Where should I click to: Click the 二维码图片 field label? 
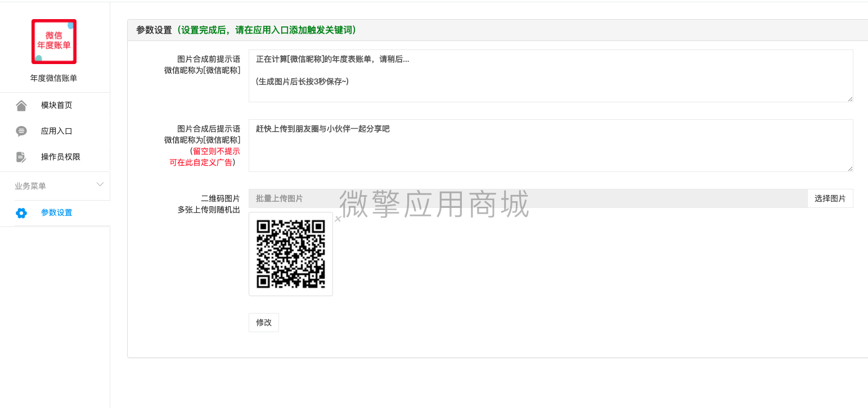[x=221, y=198]
